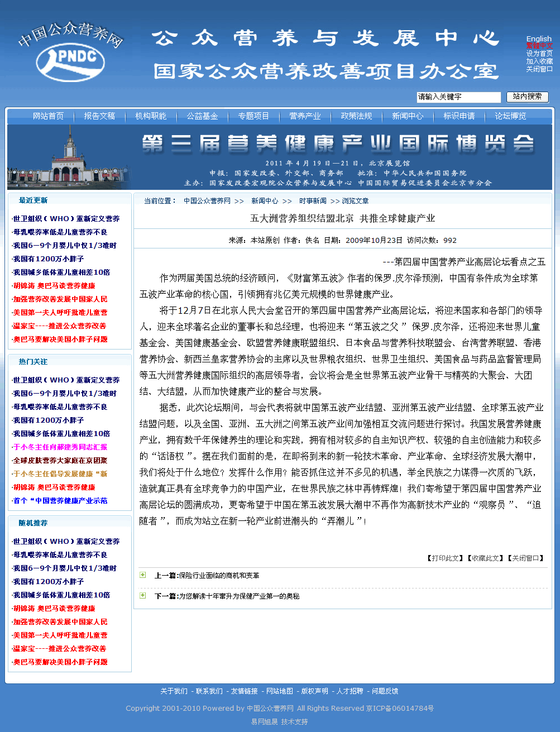Click 关闭窗口 in the top-right header links
This screenshot has height=732, width=560.
[x=539, y=69]
